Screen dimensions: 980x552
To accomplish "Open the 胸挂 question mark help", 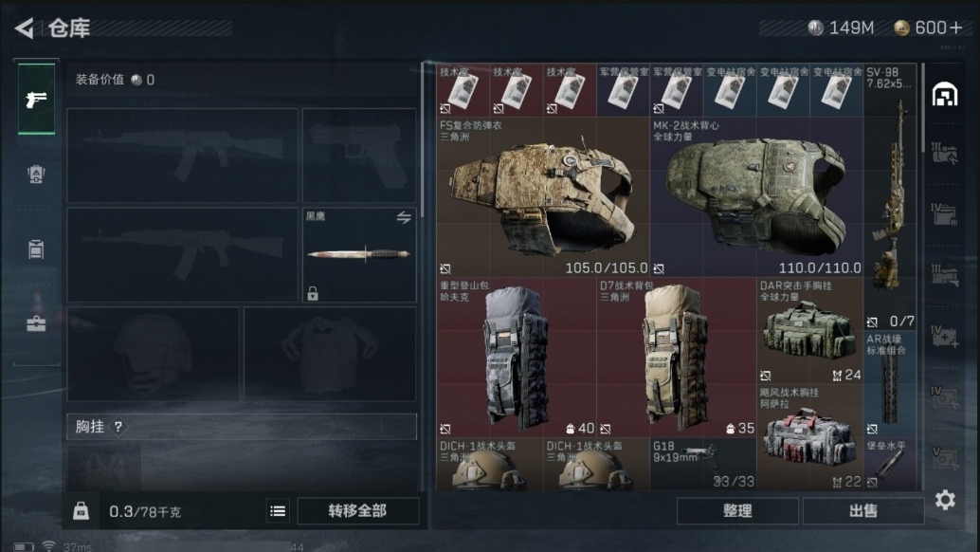I will [118, 427].
